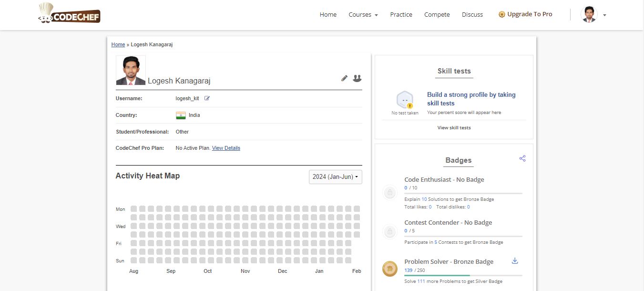Open the Discuss nav item
644x291 pixels.
pos(472,15)
